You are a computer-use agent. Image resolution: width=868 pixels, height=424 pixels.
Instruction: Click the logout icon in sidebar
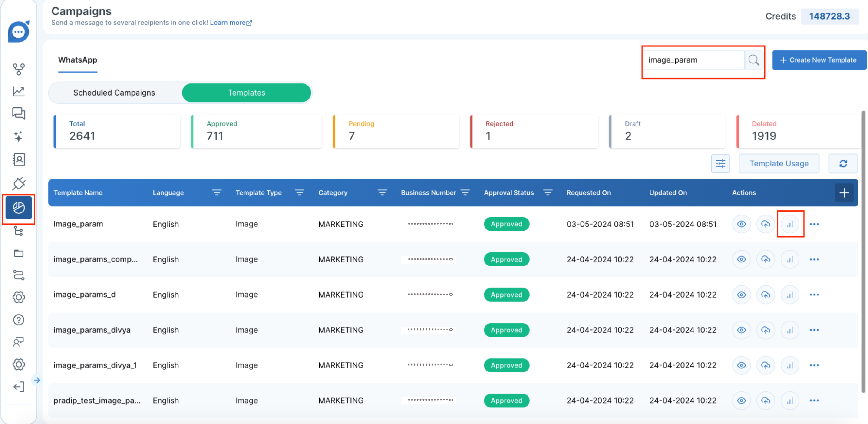pyautogui.click(x=19, y=387)
